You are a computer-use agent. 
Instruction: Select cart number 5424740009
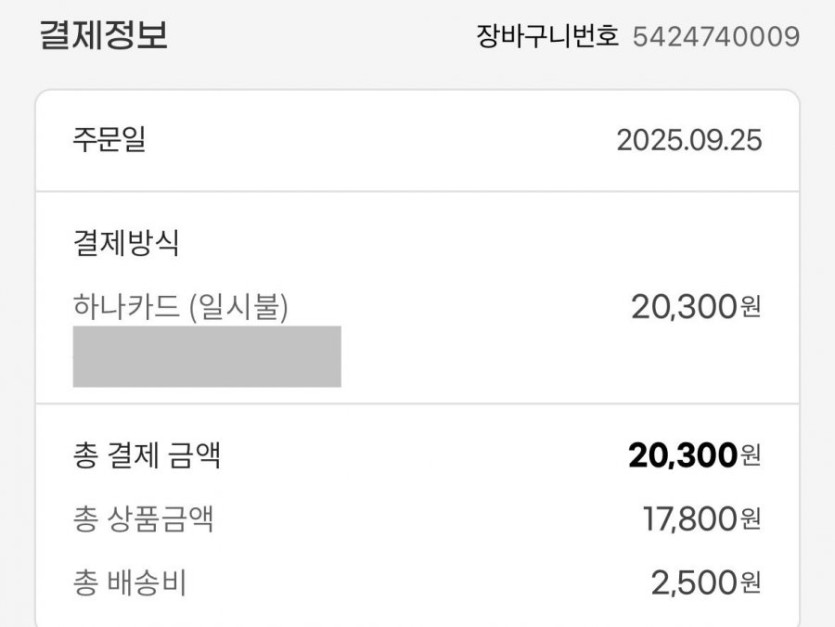pos(716,37)
